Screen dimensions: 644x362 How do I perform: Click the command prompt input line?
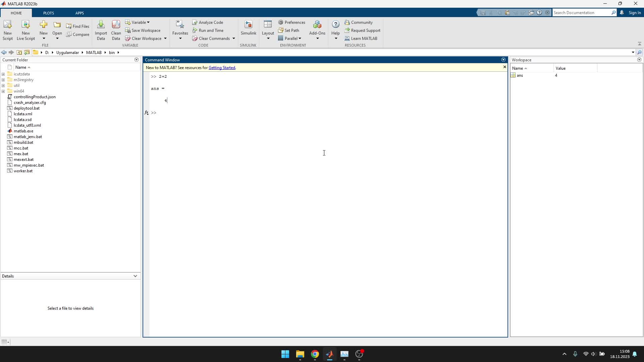coord(329,113)
